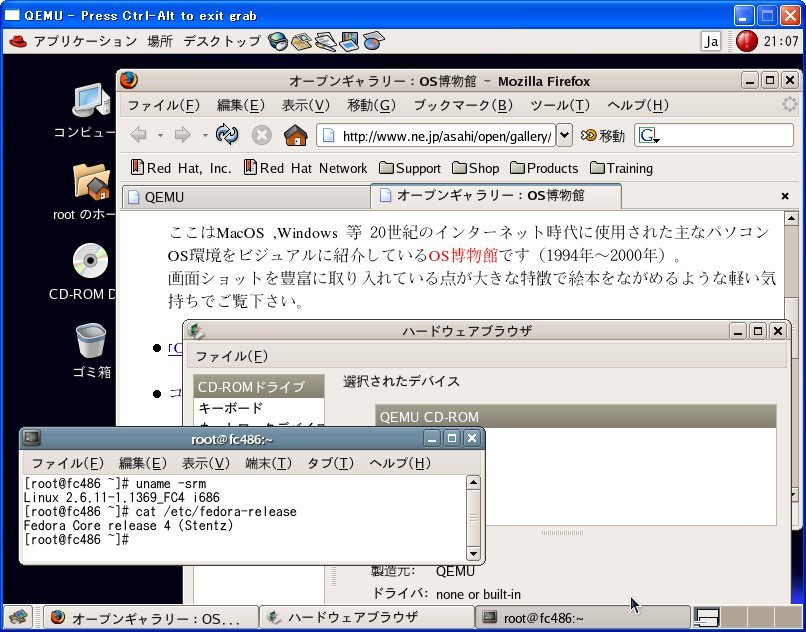This screenshot has height=632, width=806.
Task: Open the 場所 menu in the top panel
Action: (160, 41)
